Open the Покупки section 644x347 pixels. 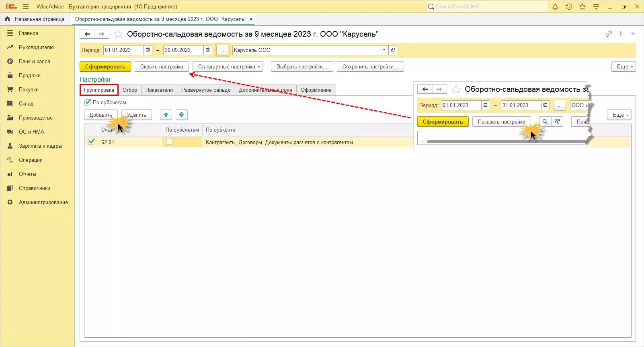pos(29,90)
